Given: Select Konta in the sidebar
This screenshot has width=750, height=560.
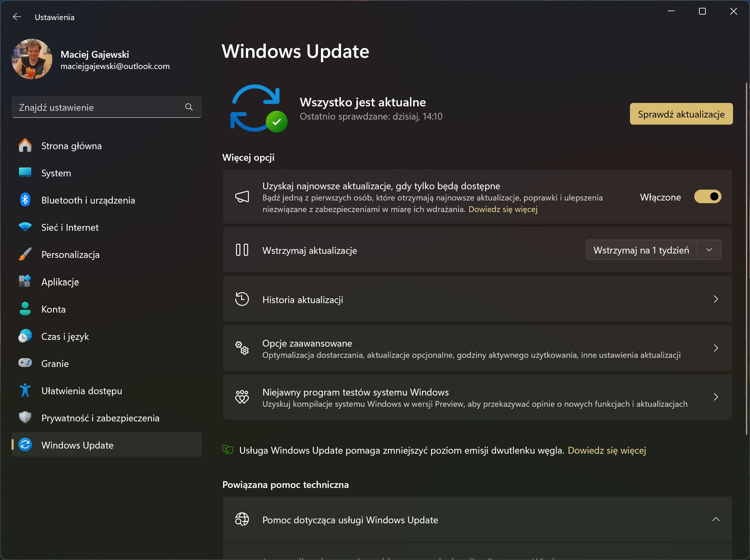Looking at the screenshot, I should (107, 309).
